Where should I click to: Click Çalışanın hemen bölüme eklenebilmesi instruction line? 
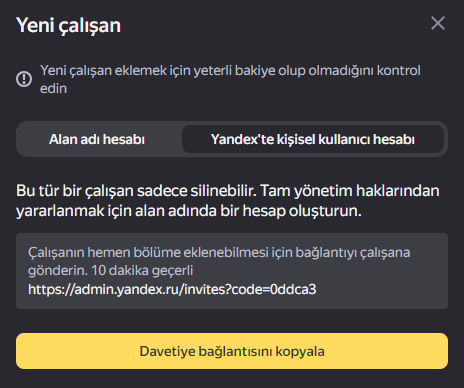[219, 252]
